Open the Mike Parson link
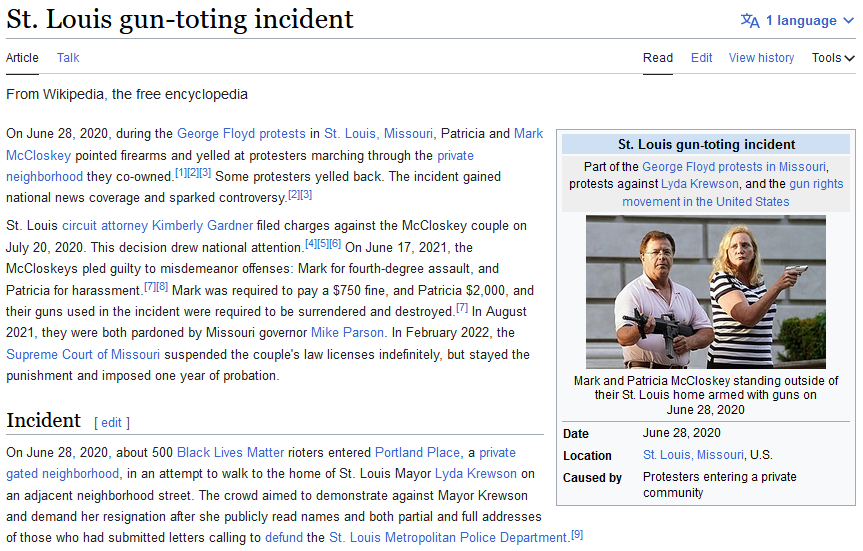 tap(347, 333)
